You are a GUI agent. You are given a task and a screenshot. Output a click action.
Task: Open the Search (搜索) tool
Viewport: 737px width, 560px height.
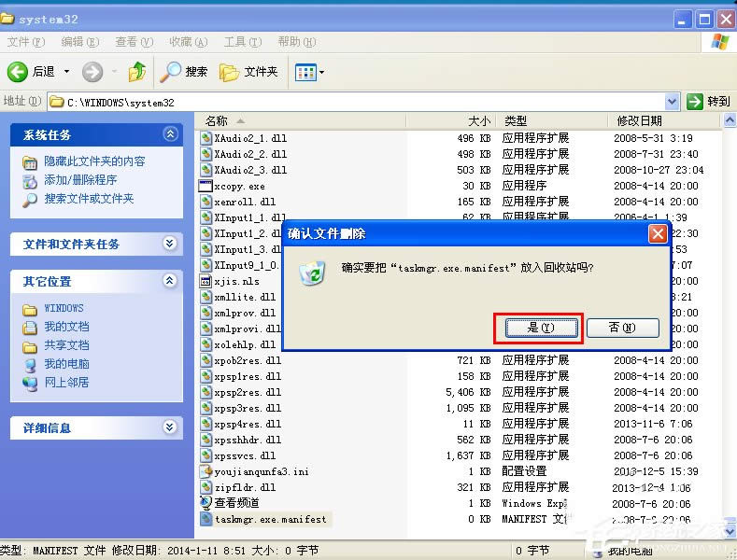click(184, 72)
